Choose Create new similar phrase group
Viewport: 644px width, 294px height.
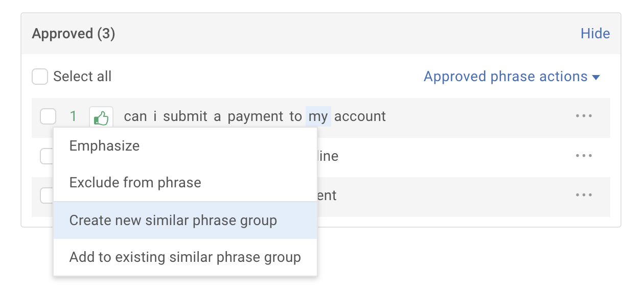(173, 220)
